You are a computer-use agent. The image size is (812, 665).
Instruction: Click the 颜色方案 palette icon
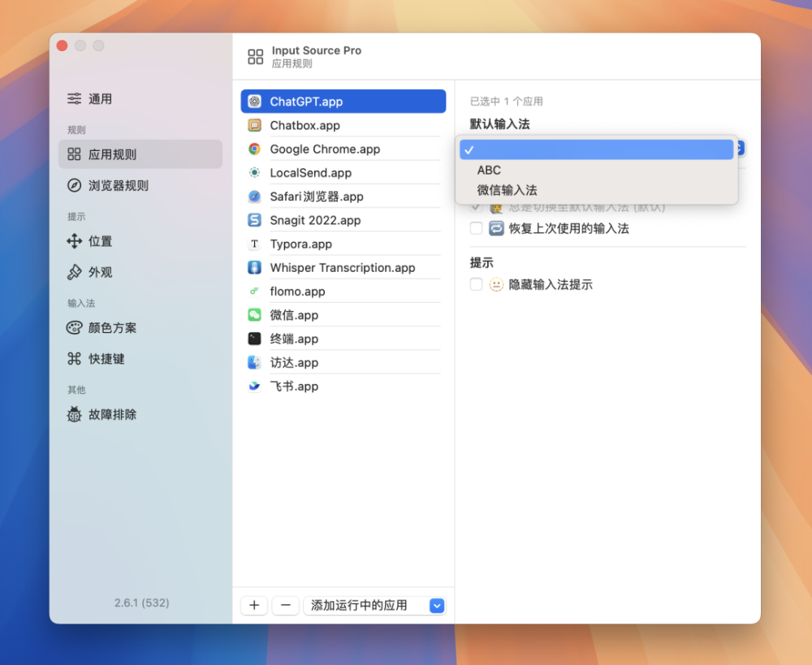(74, 327)
